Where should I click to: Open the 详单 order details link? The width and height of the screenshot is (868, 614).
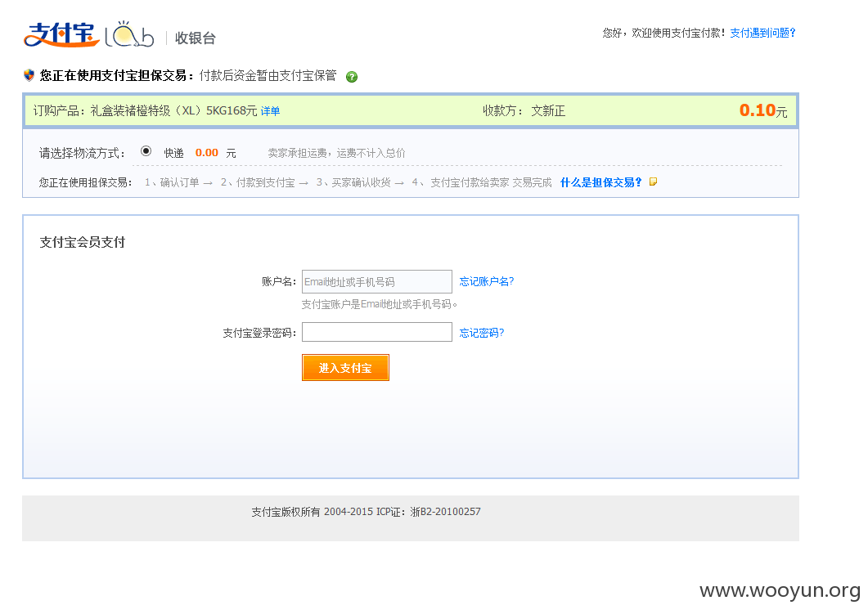tap(270, 111)
